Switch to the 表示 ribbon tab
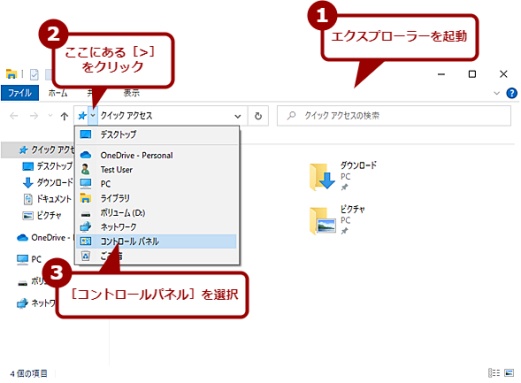Image resolution: width=521 pixels, height=383 pixels. click(x=132, y=93)
